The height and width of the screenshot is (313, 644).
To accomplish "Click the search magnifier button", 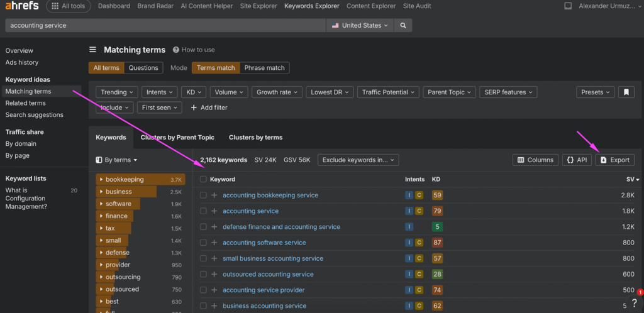I will 403,26.
